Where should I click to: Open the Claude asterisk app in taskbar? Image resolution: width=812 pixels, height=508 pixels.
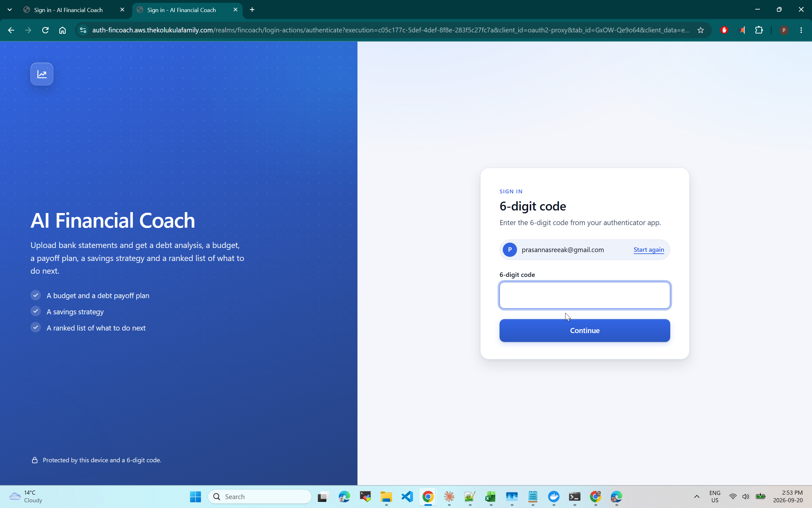(449, 497)
